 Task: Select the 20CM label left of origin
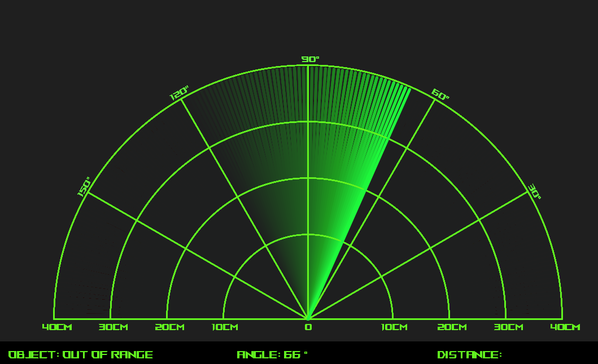point(169,327)
